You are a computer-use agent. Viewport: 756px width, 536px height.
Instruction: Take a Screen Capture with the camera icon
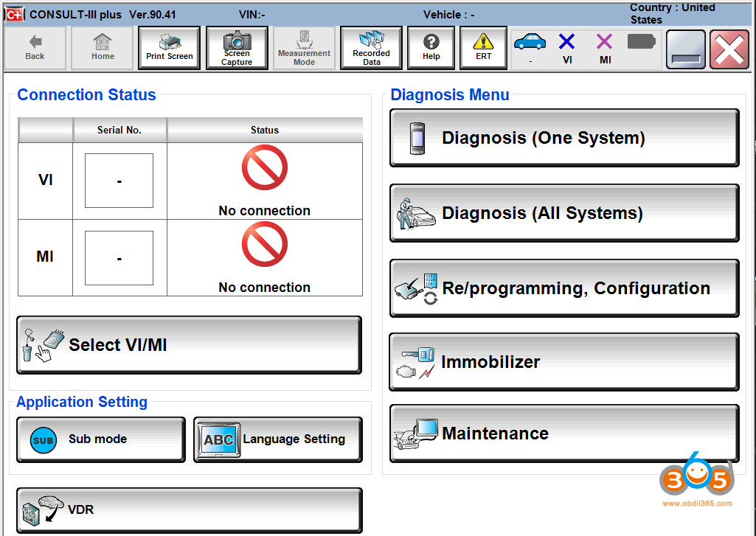pos(237,48)
